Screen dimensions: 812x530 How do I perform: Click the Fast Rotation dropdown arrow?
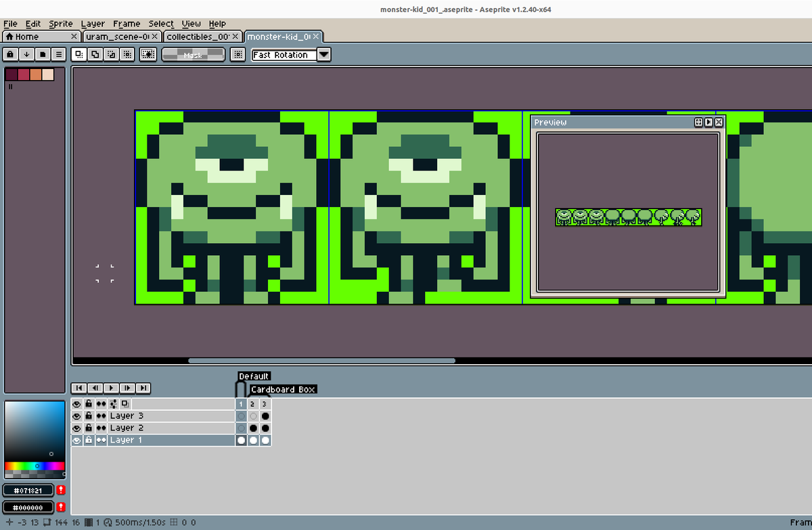(323, 55)
